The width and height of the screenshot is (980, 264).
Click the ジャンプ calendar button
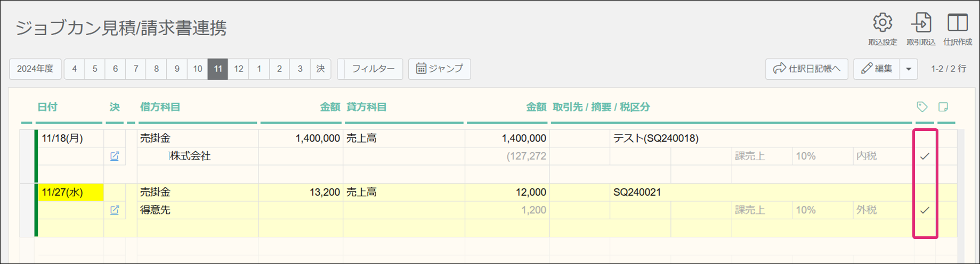(440, 69)
